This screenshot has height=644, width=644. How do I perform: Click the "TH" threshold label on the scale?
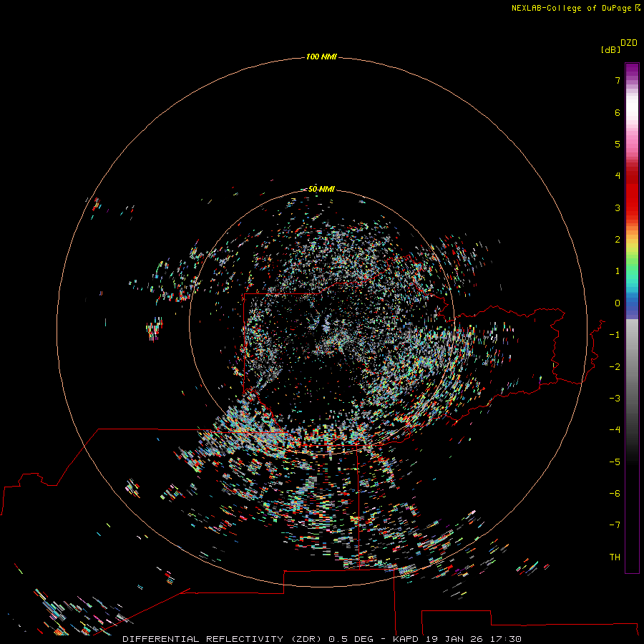coord(615,557)
